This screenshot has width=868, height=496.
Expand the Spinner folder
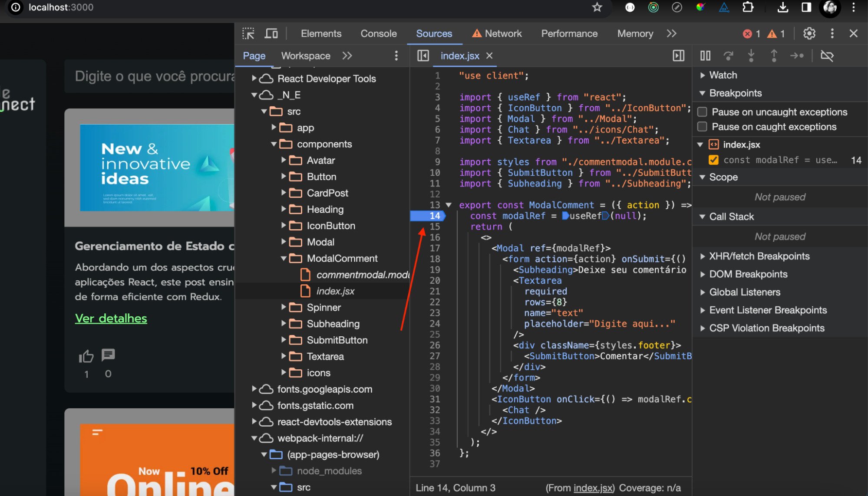[x=284, y=307]
